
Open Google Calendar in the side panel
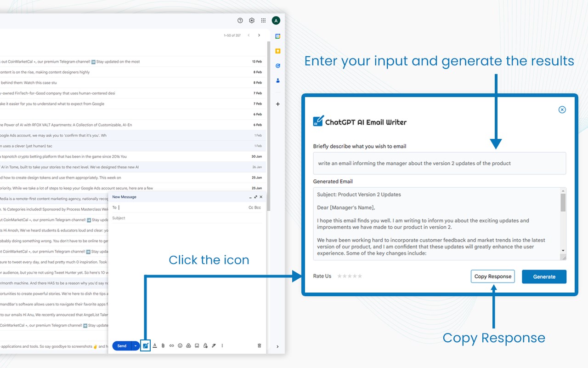tap(277, 36)
